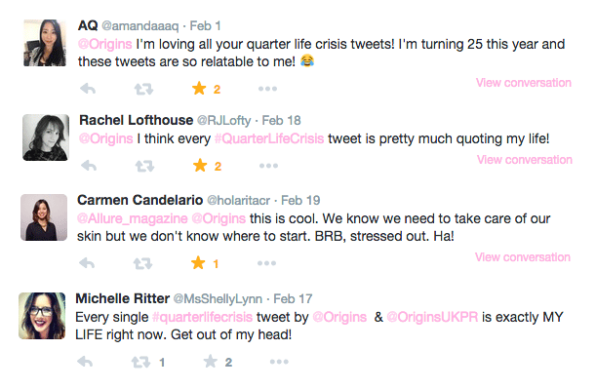
Task: Open @Allure_magazine mention in Carmen's tweet
Action: point(132,219)
